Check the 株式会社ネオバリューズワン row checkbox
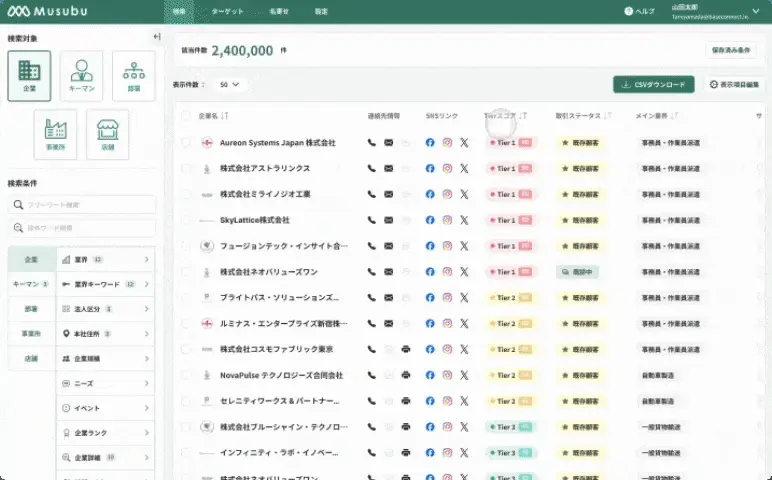 point(186,272)
